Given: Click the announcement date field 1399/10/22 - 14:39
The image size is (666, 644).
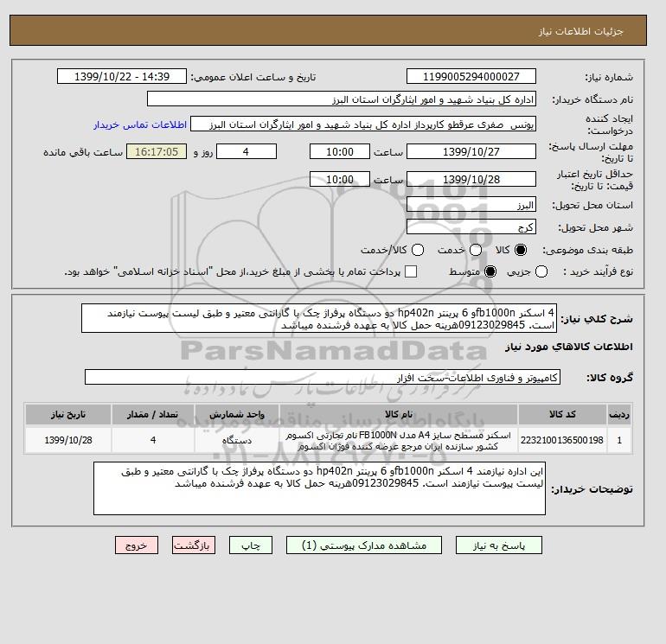Looking at the screenshot, I should 122,76.
